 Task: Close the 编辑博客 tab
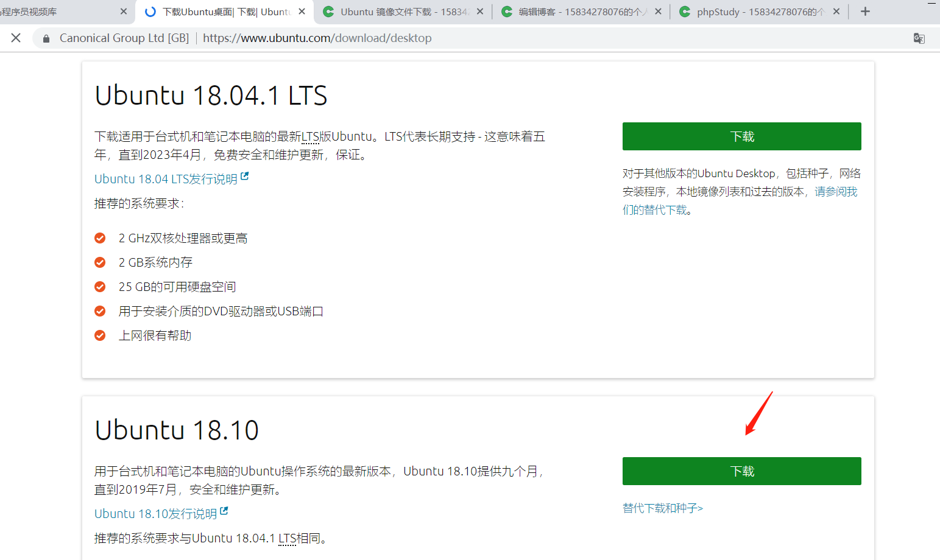[658, 12]
